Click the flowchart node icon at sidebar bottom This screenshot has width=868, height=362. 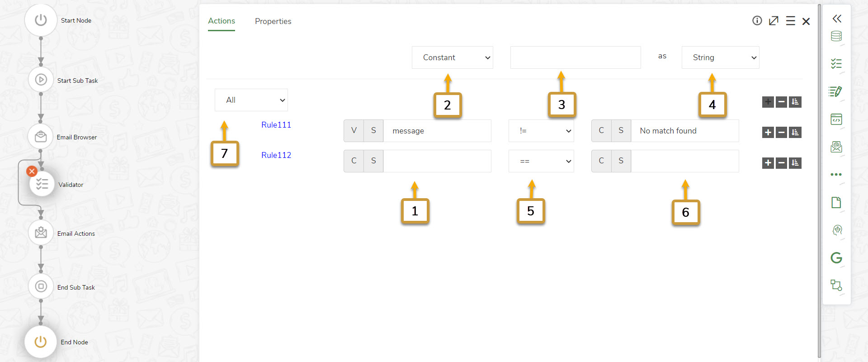[836, 285]
